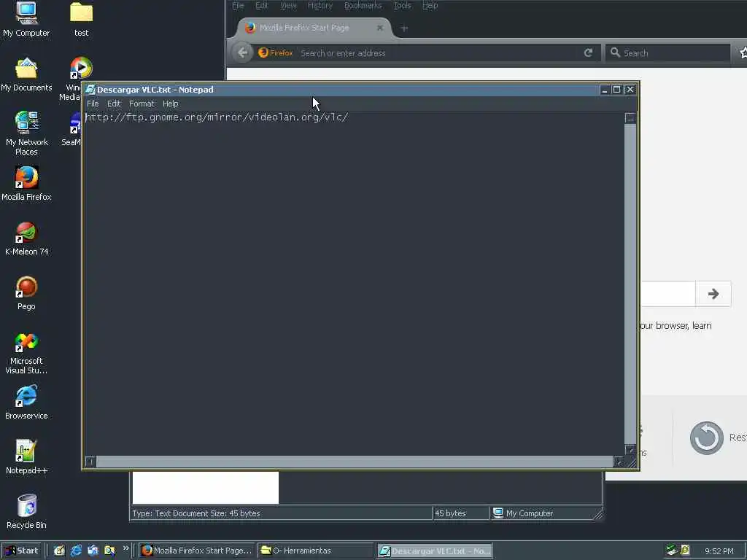
Task: Switch to Mozilla Firefox taskbar button
Action: pos(197,551)
